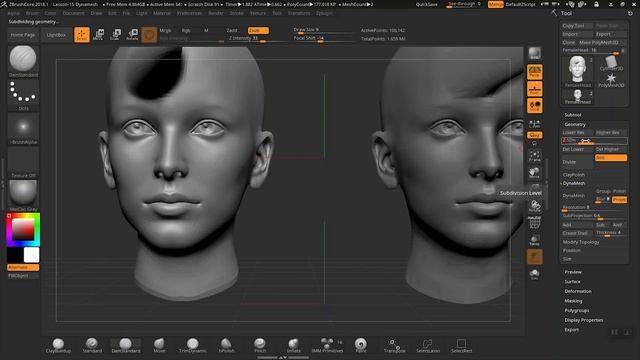Toggle the Zadd mode
Viewport: 640px width, 360px height.
pos(233,31)
